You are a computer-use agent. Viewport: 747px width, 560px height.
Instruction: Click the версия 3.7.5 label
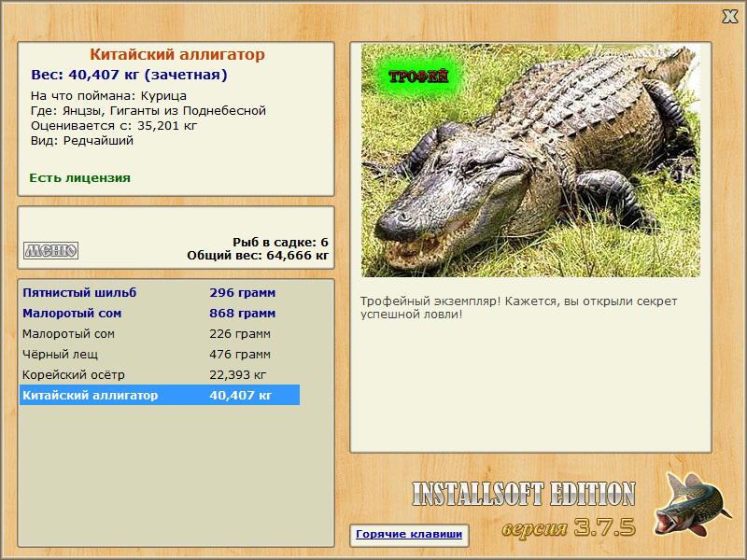(569, 527)
